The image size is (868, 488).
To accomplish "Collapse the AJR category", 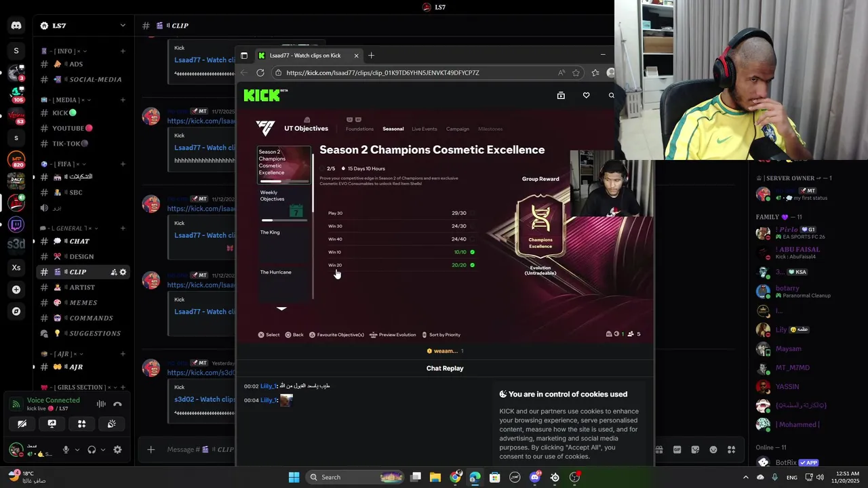I will pos(62,354).
